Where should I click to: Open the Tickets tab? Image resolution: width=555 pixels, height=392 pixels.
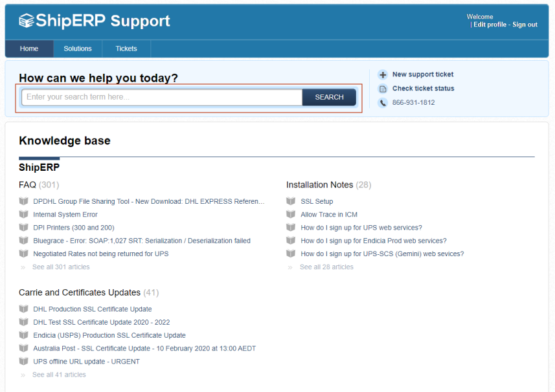pos(126,49)
